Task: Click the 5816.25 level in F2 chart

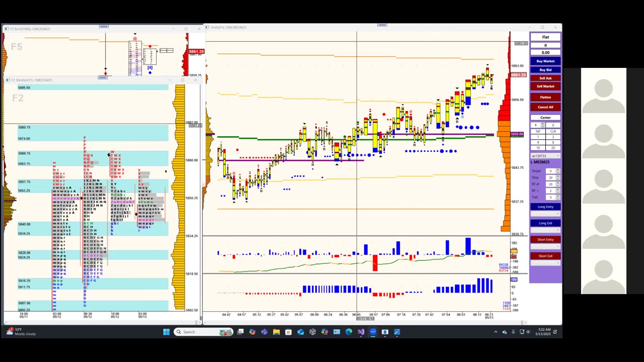Action: [24, 281]
